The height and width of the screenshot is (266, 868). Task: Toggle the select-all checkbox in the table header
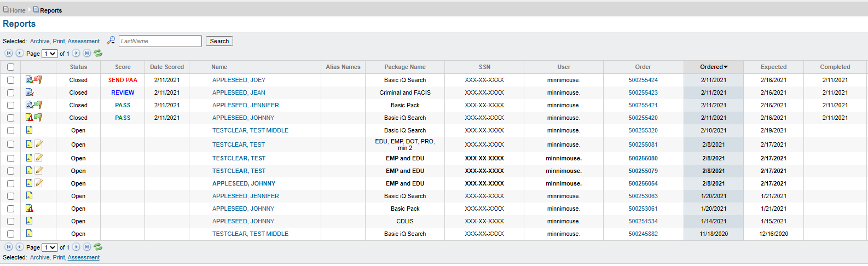(x=10, y=67)
